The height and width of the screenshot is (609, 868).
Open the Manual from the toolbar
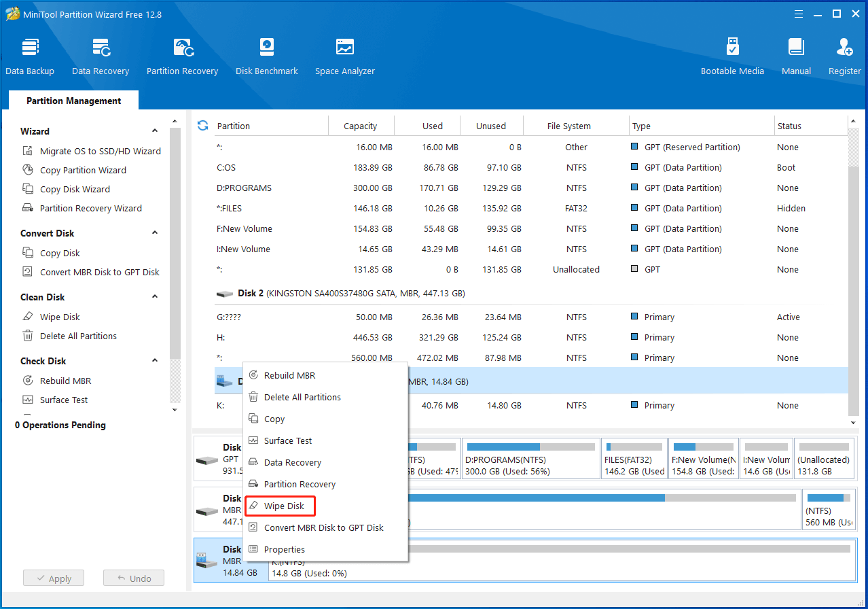(796, 56)
